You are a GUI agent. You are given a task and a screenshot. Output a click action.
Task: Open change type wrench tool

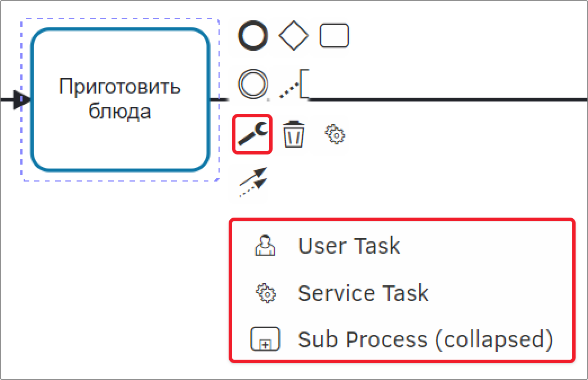coord(253,134)
